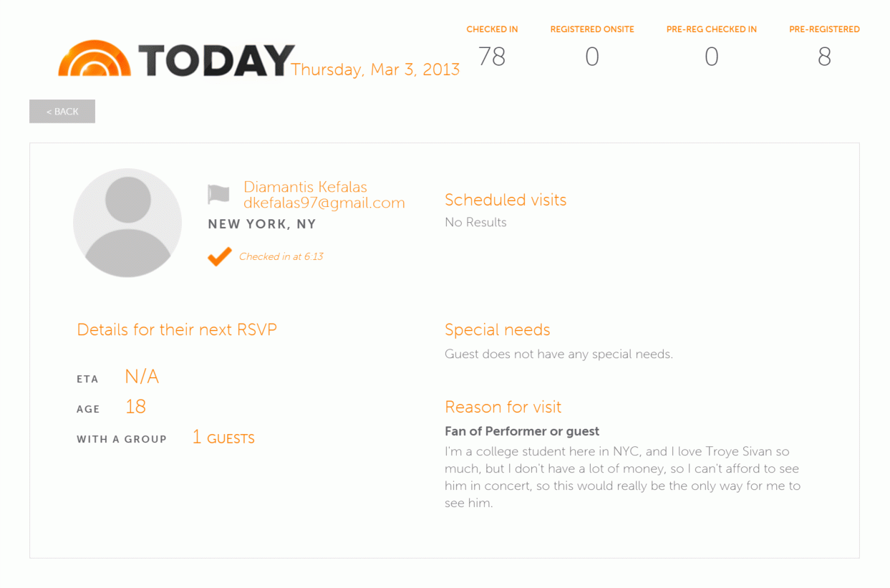Click the gray flag icon
The height and width of the screenshot is (588, 890).
(218, 194)
